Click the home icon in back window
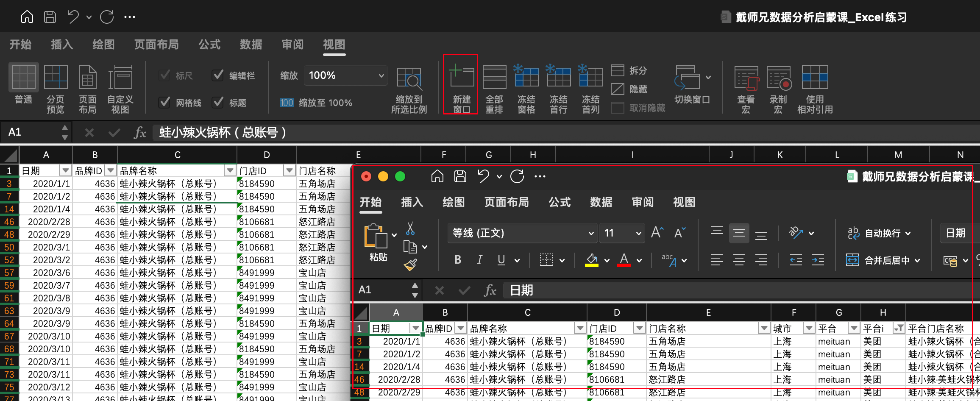 [27, 17]
